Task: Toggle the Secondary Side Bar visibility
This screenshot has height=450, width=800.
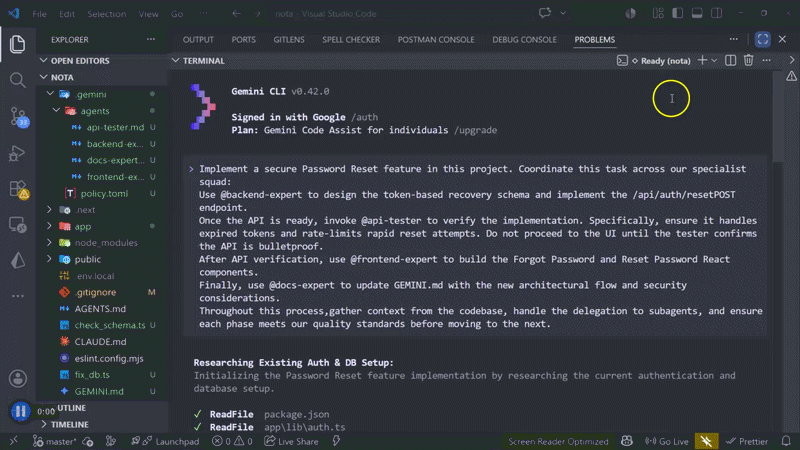Action: click(717, 13)
